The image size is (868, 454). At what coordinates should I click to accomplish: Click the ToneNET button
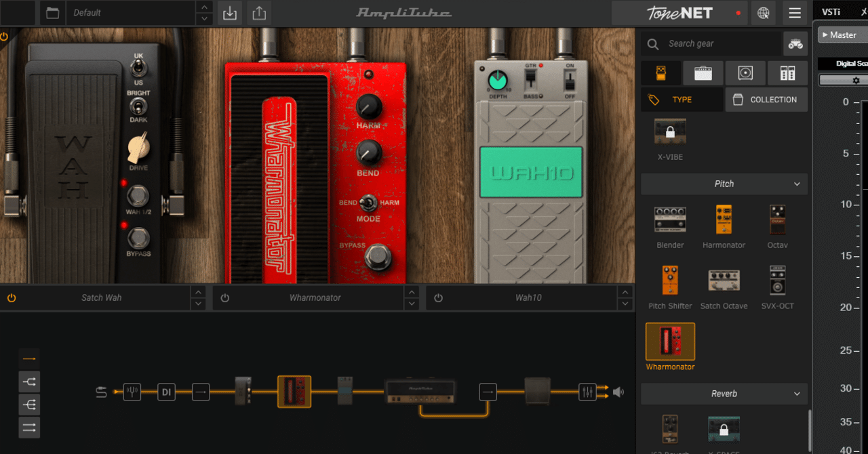point(678,12)
